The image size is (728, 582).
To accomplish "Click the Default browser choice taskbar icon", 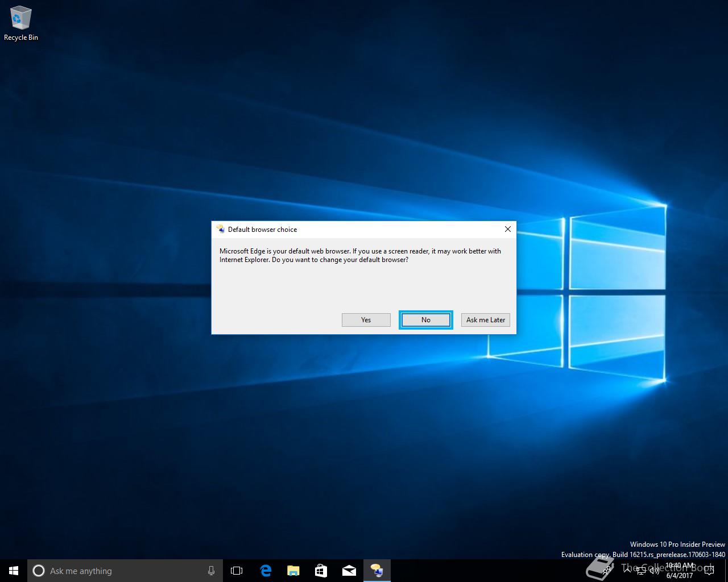I will (x=377, y=571).
